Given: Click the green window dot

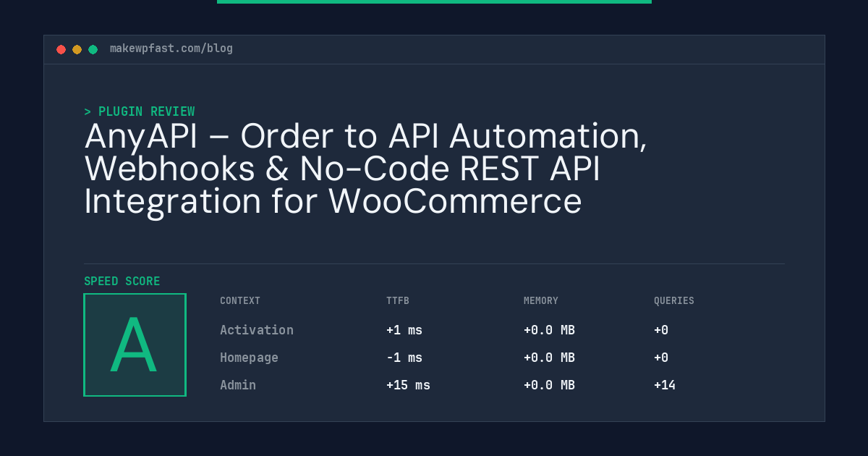Looking at the screenshot, I should [93, 49].
